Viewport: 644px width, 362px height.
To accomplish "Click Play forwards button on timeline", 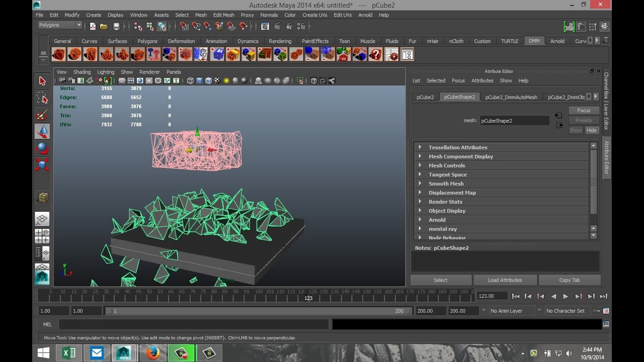I will (566, 297).
